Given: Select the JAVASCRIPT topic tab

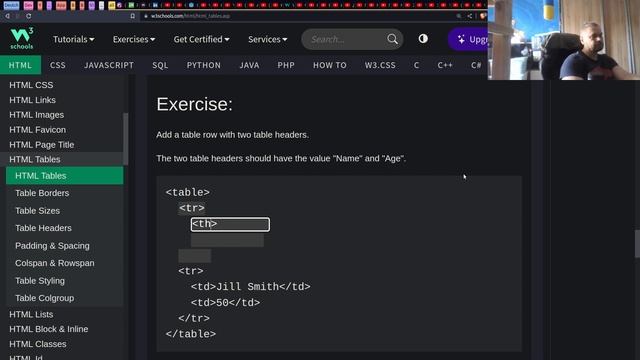Looking at the screenshot, I should 109,65.
